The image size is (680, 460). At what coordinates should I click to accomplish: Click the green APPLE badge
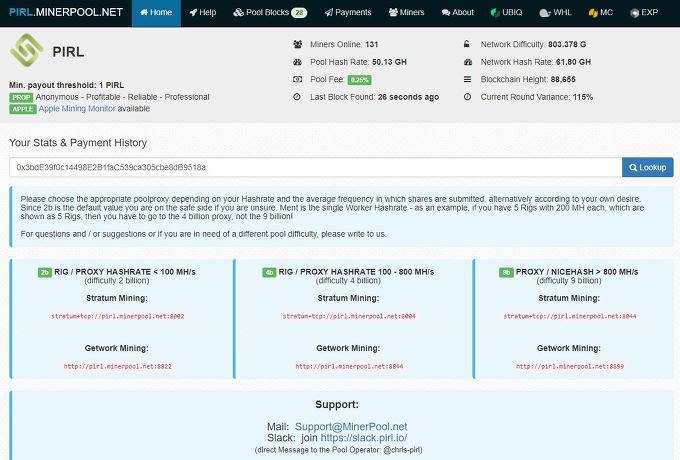(23, 109)
